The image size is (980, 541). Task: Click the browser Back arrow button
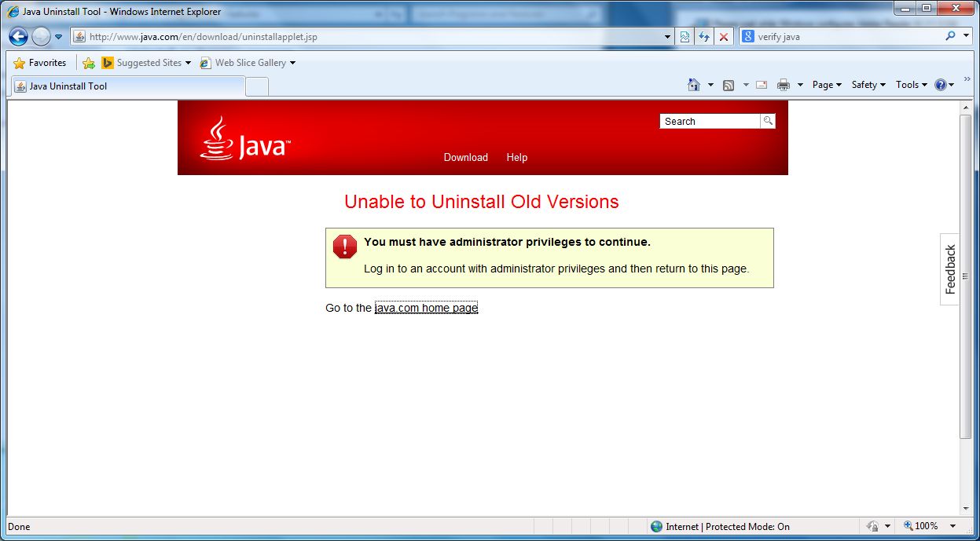pyautogui.click(x=19, y=36)
